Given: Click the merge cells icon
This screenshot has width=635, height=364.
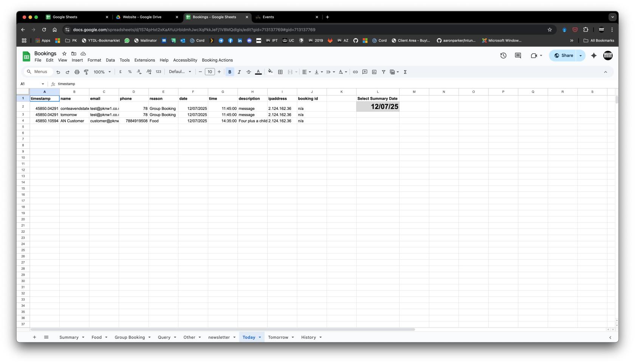Looking at the screenshot, I should pos(290,72).
